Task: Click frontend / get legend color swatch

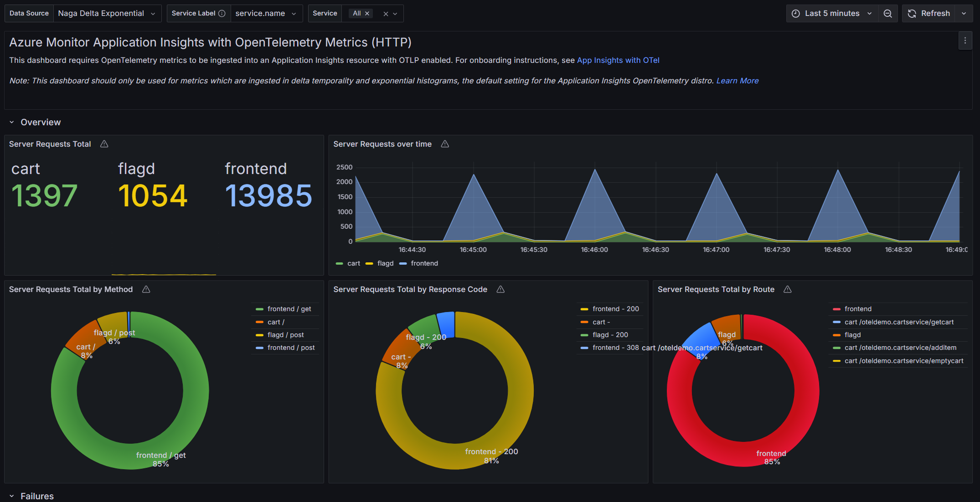Action: pos(259,309)
